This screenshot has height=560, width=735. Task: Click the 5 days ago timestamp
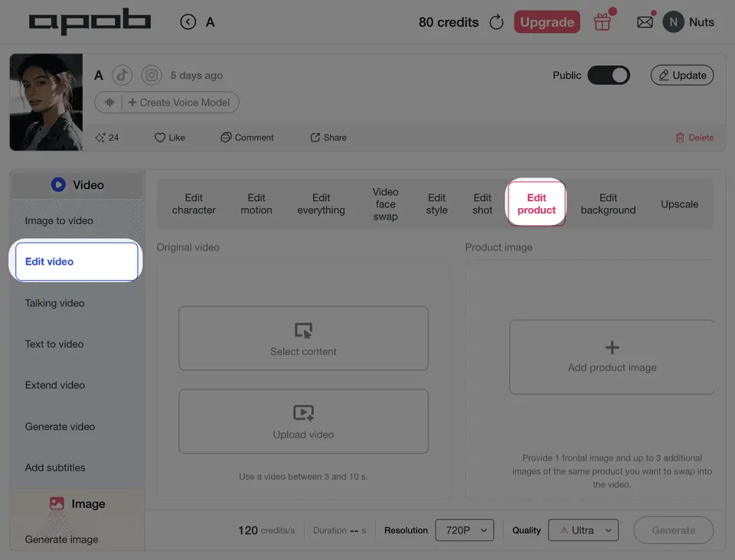pyautogui.click(x=197, y=75)
